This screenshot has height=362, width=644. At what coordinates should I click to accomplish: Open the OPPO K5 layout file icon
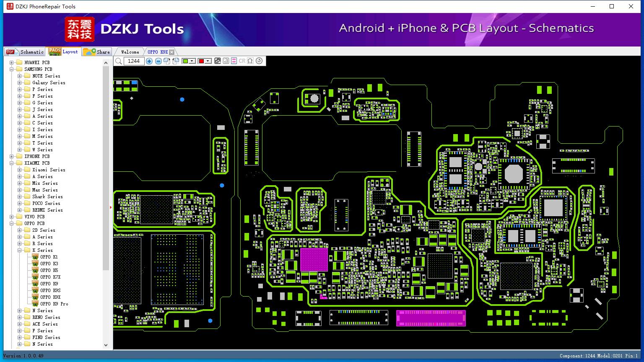coord(35,270)
